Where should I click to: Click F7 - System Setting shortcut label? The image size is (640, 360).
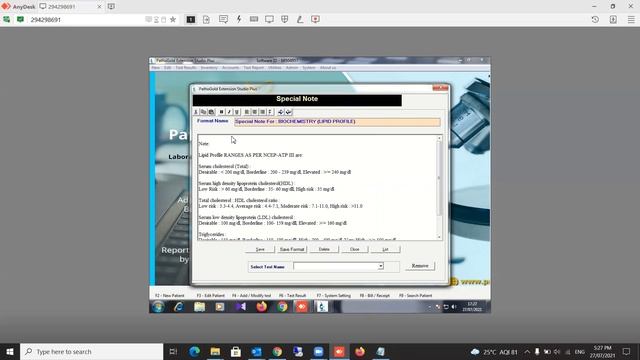tap(333, 295)
